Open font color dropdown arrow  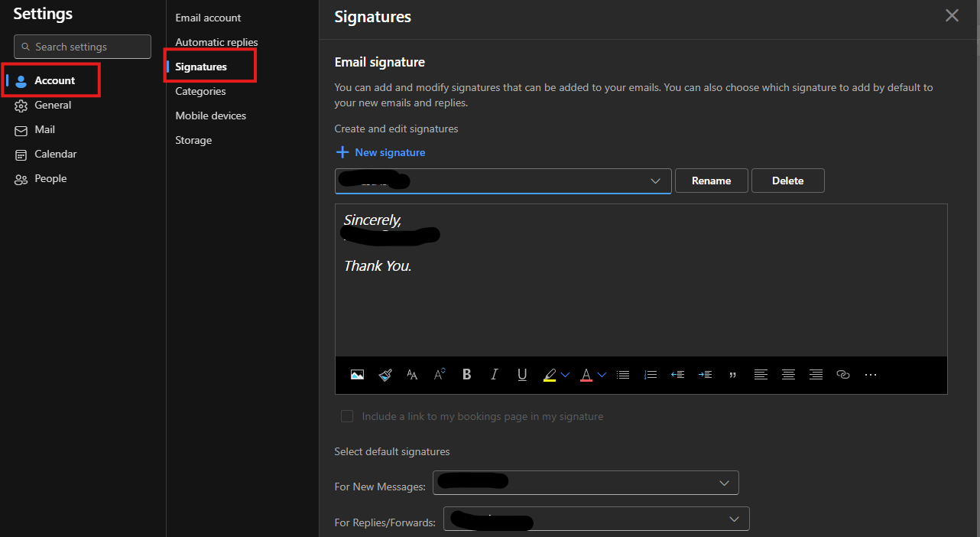[602, 375]
